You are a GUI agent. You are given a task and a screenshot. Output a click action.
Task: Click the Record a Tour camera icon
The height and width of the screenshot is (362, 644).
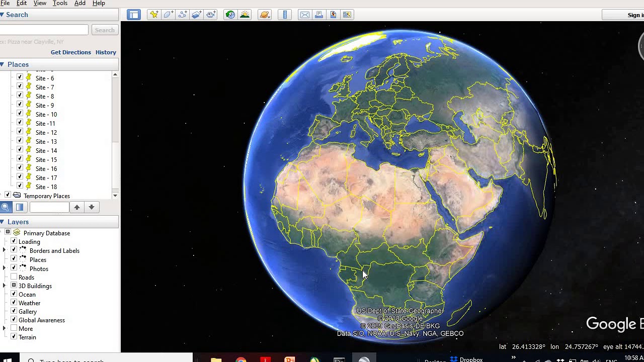point(211,15)
